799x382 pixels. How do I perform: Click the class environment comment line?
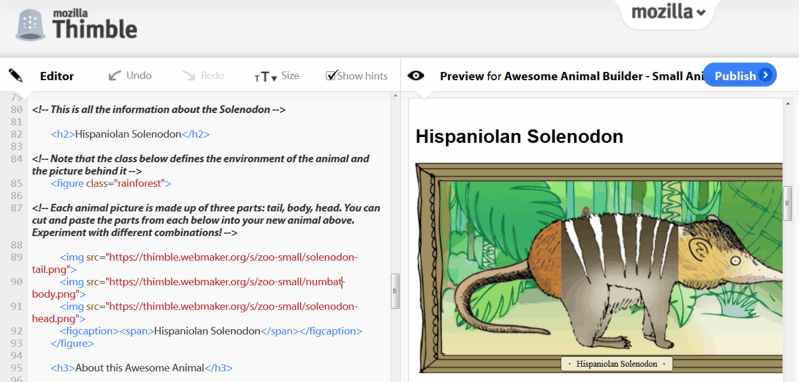pyautogui.click(x=200, y=165)
